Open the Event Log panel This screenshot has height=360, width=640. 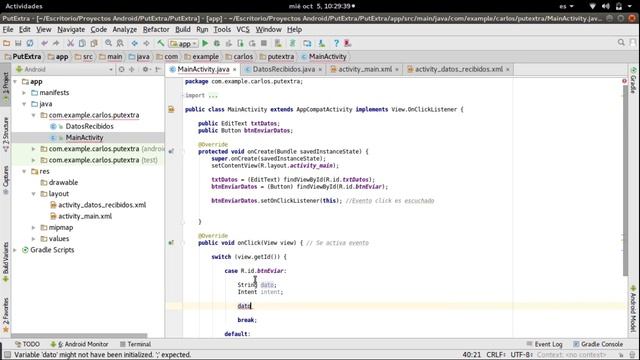coord(544,344)
